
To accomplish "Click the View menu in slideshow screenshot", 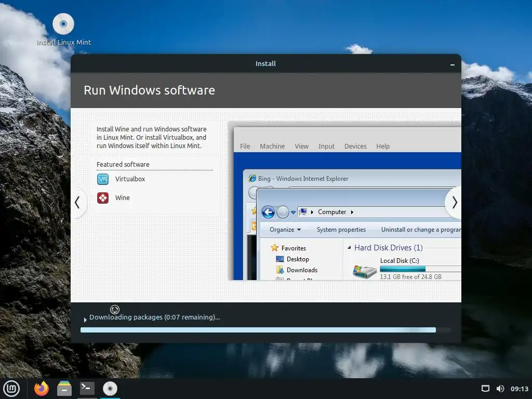I will (302, 146).
